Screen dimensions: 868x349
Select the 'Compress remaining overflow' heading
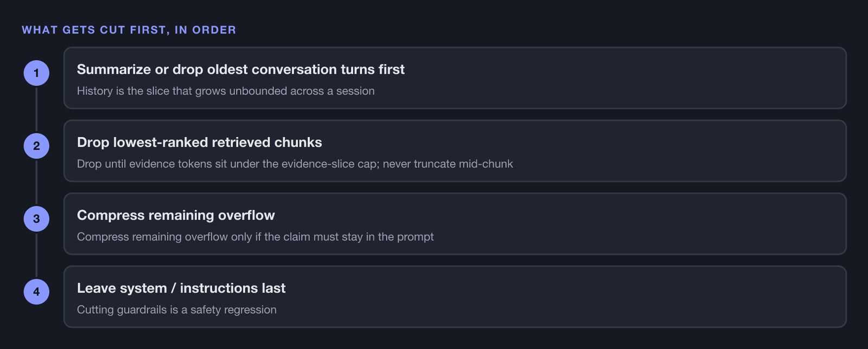coord(176,215)
